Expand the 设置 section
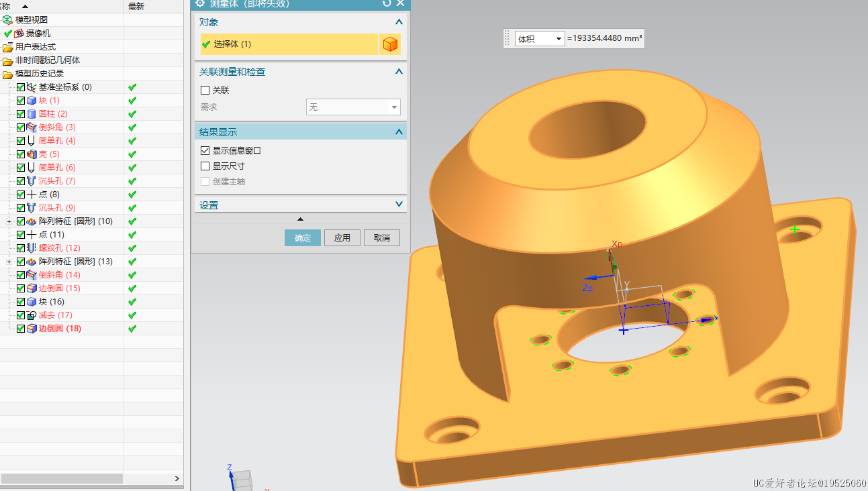 click(399, 205)
